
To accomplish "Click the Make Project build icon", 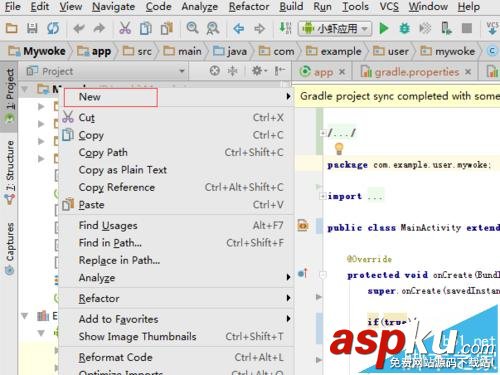I will click(285, 28).
